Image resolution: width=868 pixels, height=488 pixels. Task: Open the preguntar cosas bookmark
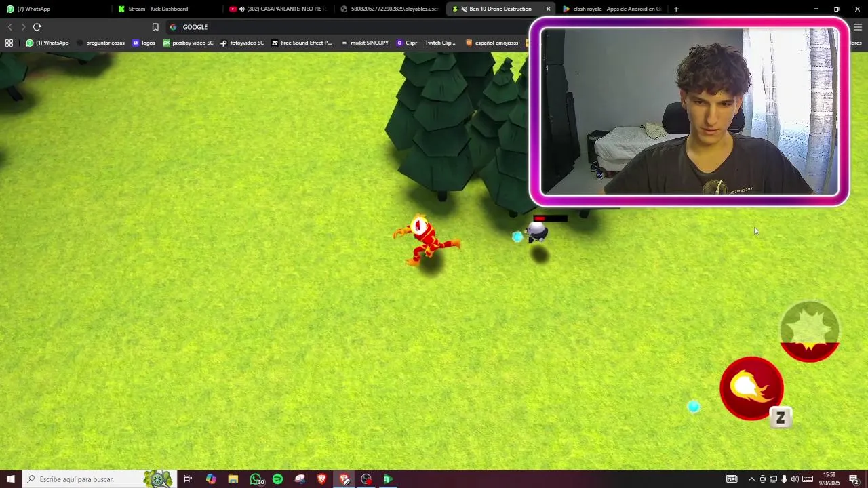pos(100,43)
